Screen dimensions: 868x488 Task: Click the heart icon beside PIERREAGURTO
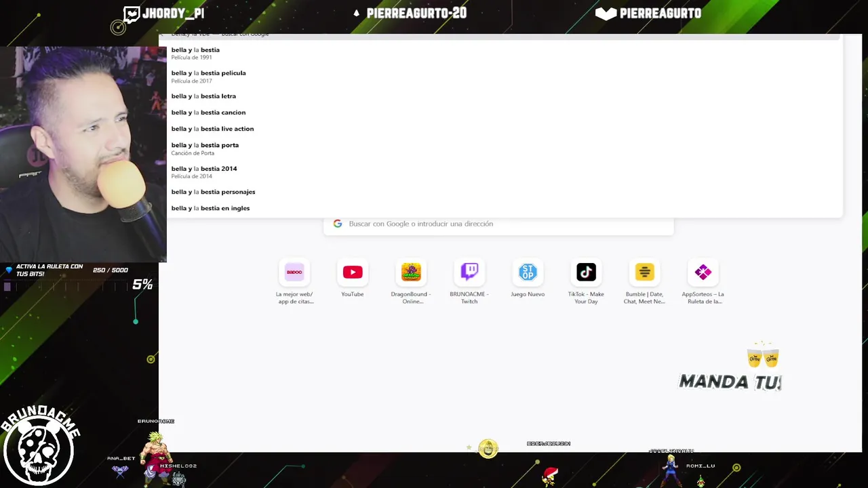coord(606,14)
